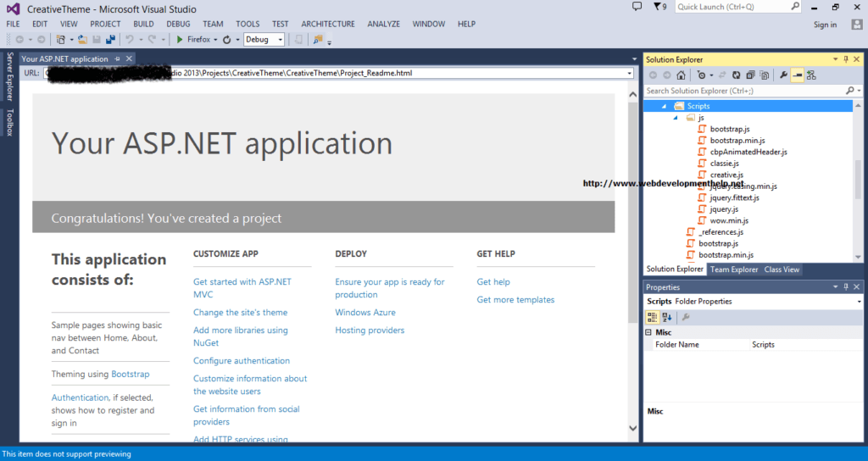The image size is (868, 461).
Task: Open Properties via the wrench icon
Action: [783, 75]
